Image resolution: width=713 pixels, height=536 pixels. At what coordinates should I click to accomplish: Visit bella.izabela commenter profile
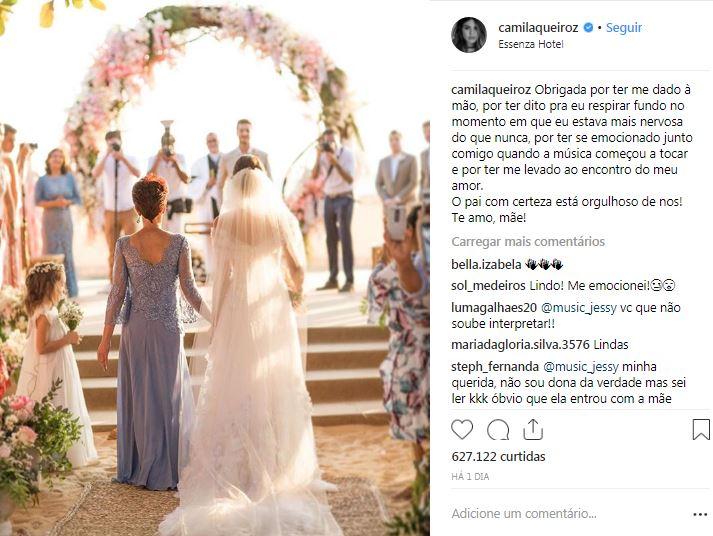pyautogui.click(x=486, y=264)
